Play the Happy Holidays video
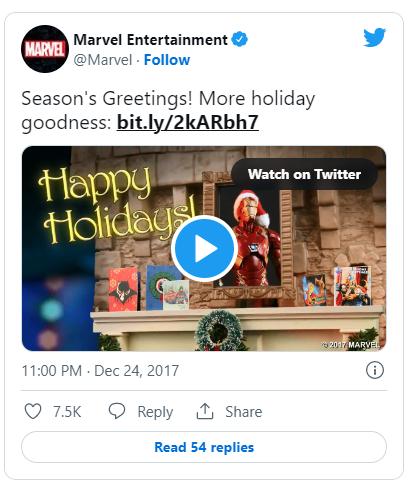 pyautogui.click(x=204, y=248)
